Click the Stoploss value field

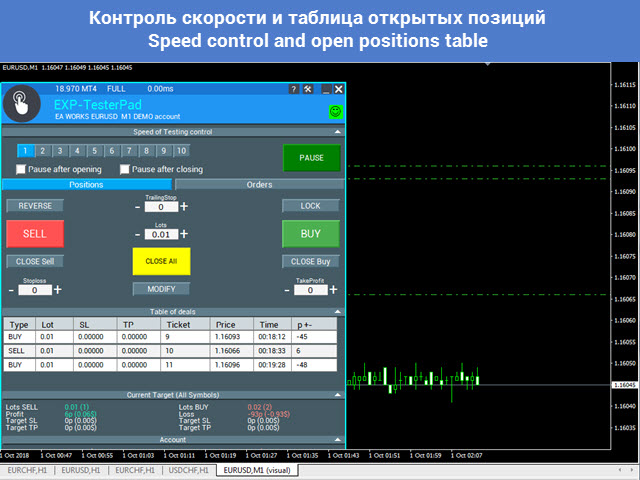[x=35, y=290]
